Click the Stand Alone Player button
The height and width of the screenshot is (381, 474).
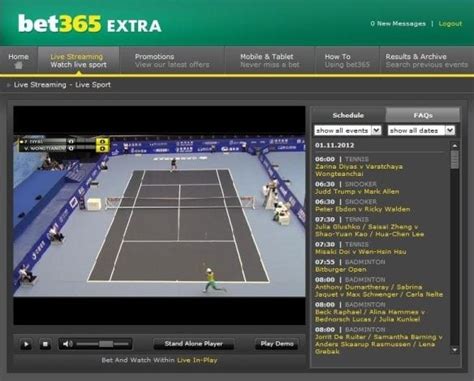pyautogui.click(x=194, y=344)
